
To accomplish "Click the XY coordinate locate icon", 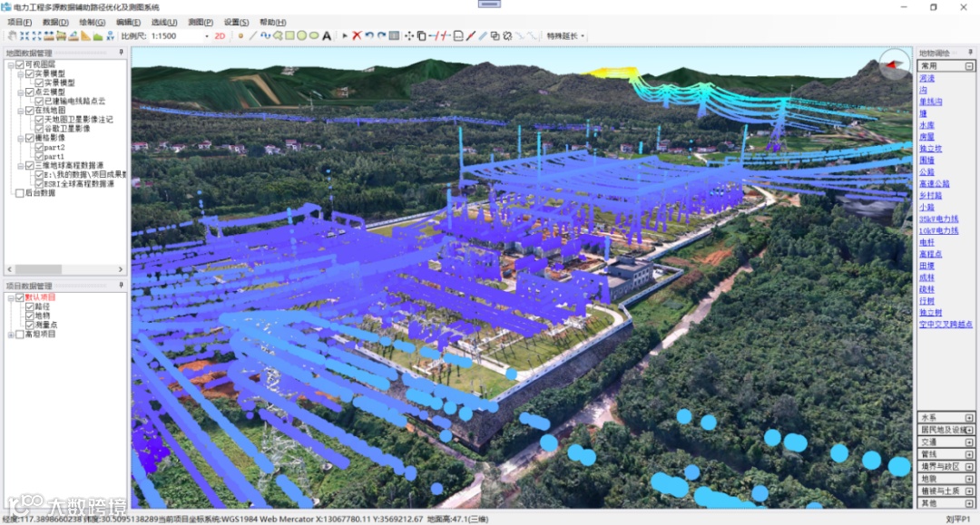I will click(x=111, y=35).
